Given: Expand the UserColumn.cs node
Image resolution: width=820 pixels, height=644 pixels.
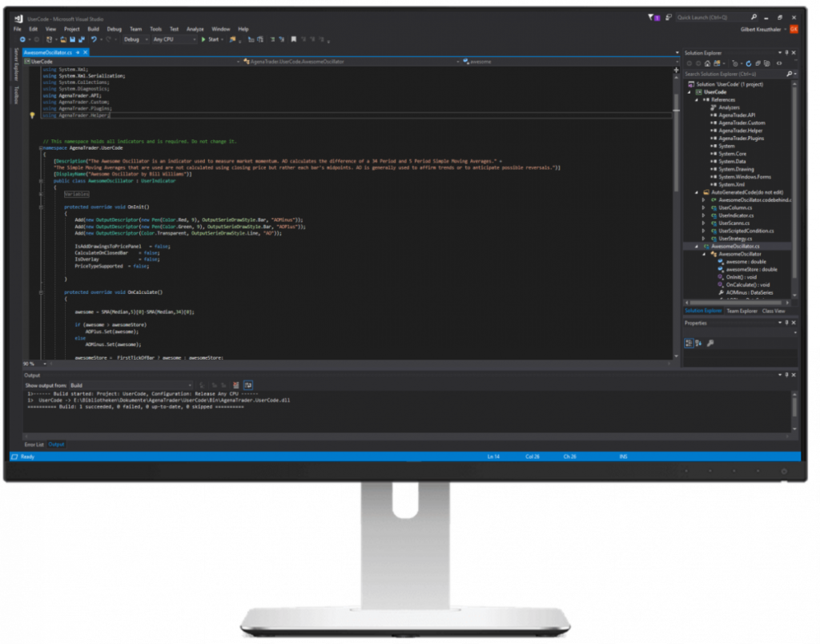Looking at the screenshot, I should click(704, 208).
